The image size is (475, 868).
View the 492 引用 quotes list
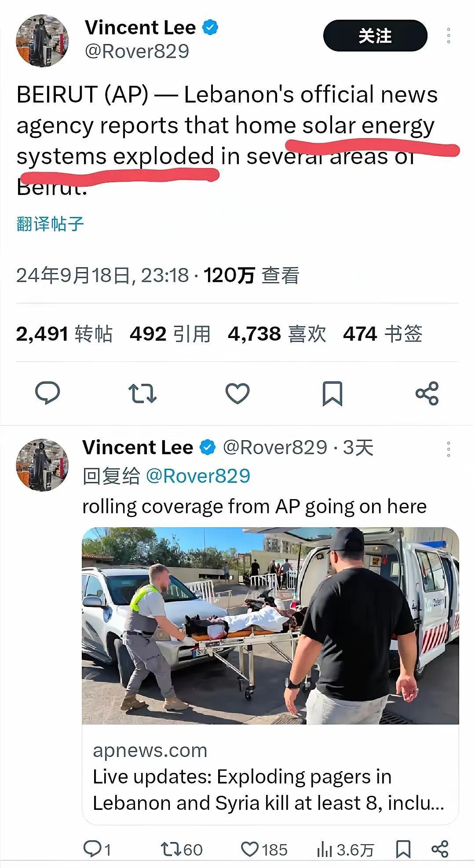coord(170,334)
